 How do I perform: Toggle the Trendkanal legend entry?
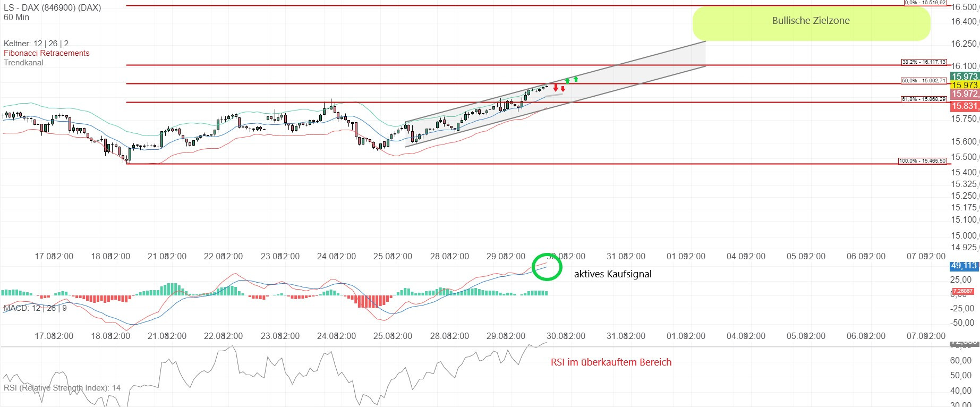click(x=23, y=63)
